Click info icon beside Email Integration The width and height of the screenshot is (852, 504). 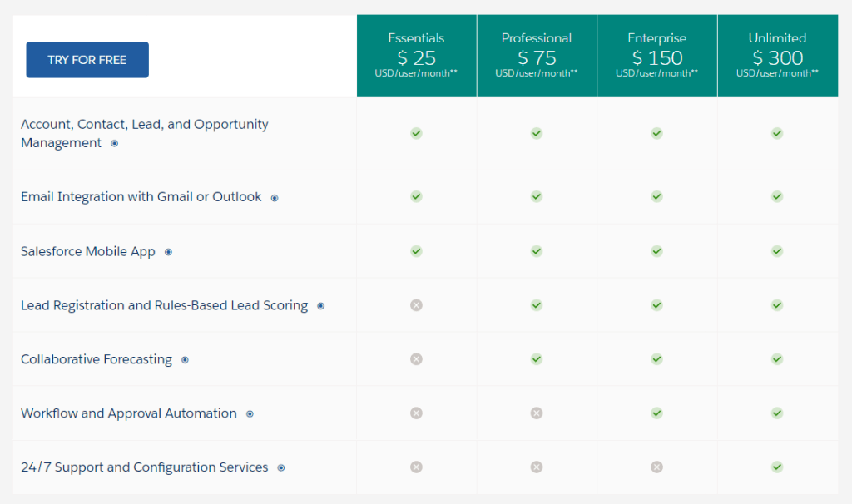[275, 198]
